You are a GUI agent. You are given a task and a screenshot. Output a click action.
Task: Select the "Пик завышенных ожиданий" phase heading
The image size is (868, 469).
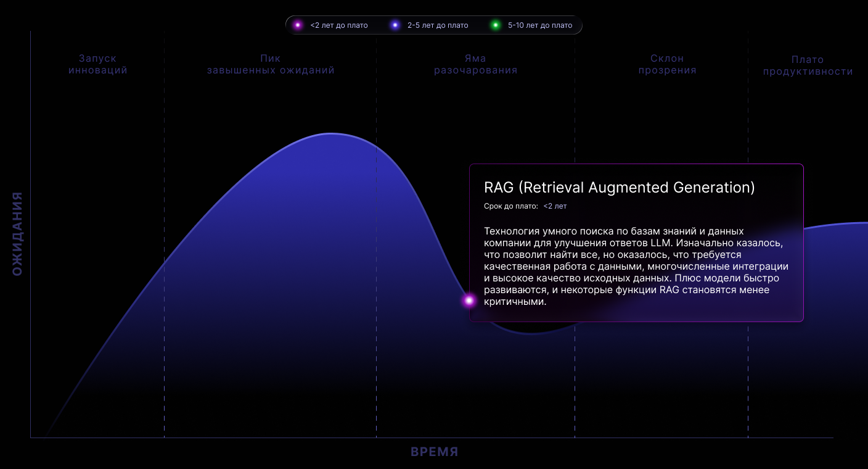pyautogui.click(x=271, y=64)
